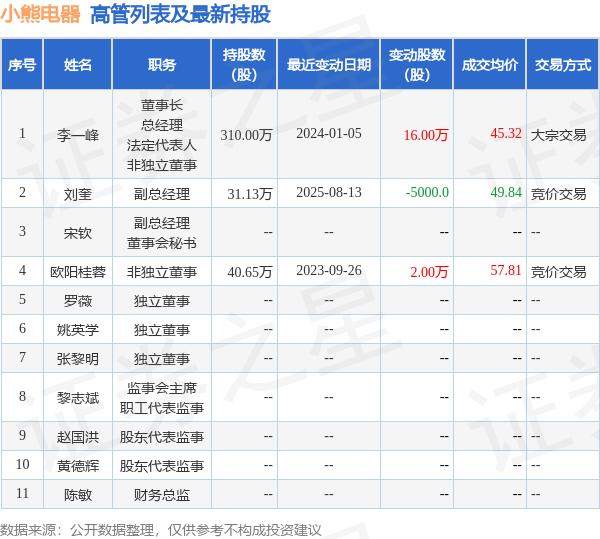Click the date 2025-08-13
The width and height of the screenshot is (600, 539).
[x=329, y=192]
